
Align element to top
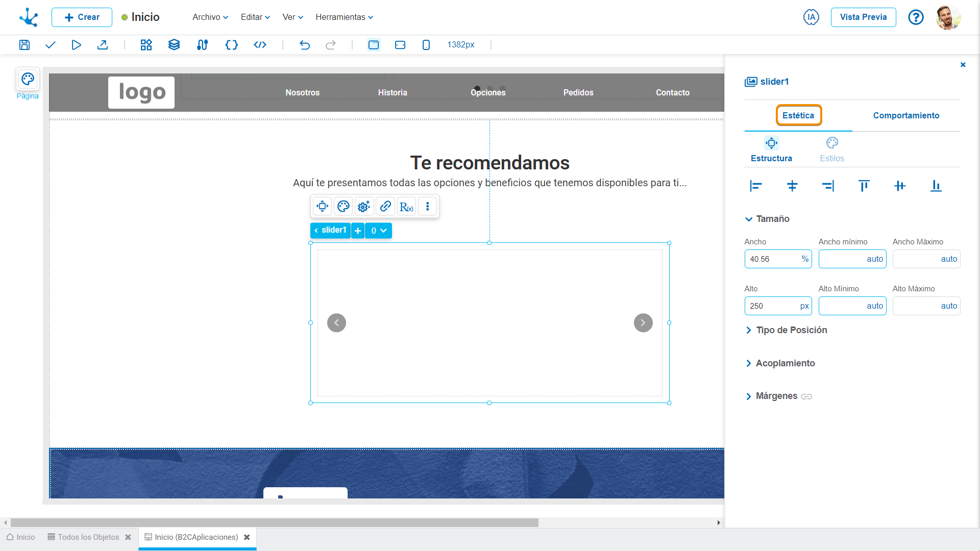point(864,186)
